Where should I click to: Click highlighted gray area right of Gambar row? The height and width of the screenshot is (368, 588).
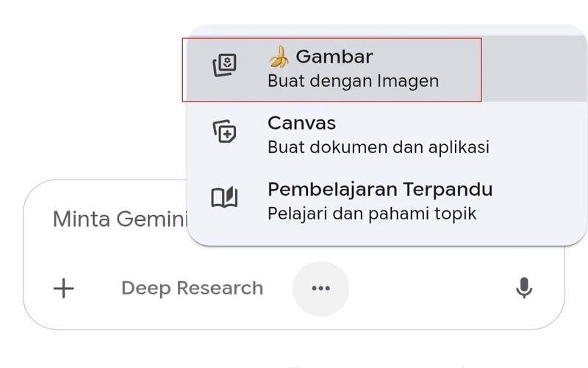pos(534,68)
